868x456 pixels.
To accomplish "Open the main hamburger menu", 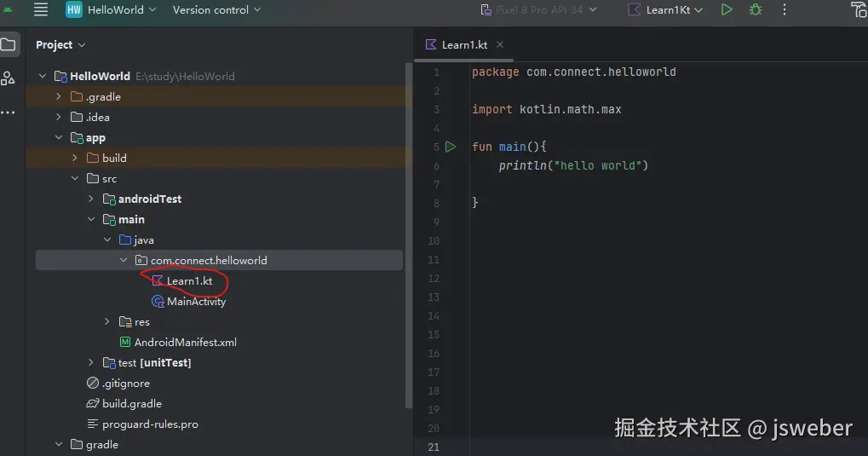I will (41, 10).
